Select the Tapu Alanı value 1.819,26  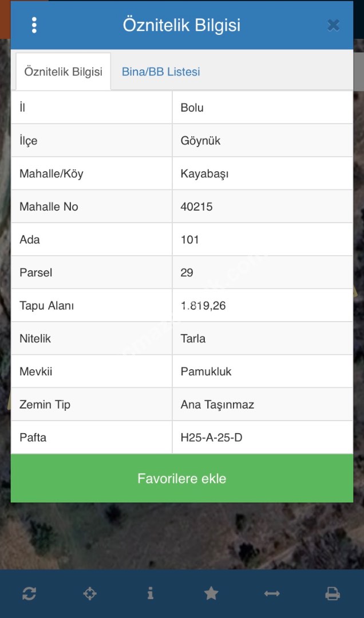[203, 306]
